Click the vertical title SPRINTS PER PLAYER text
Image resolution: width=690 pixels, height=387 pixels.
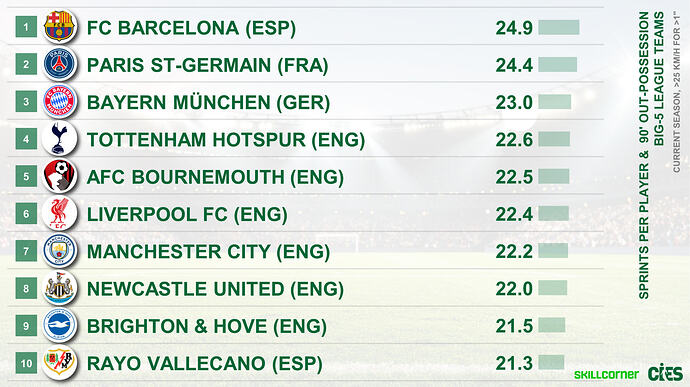(643, 231)
